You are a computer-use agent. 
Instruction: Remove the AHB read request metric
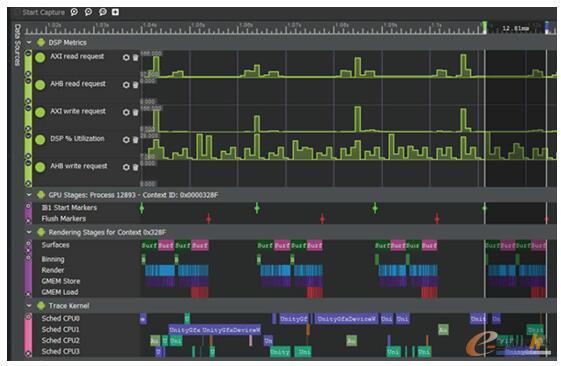135,85
